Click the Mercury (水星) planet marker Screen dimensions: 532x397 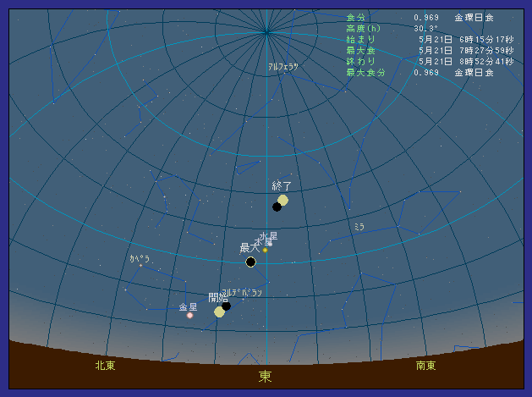[x=265, y=250]
